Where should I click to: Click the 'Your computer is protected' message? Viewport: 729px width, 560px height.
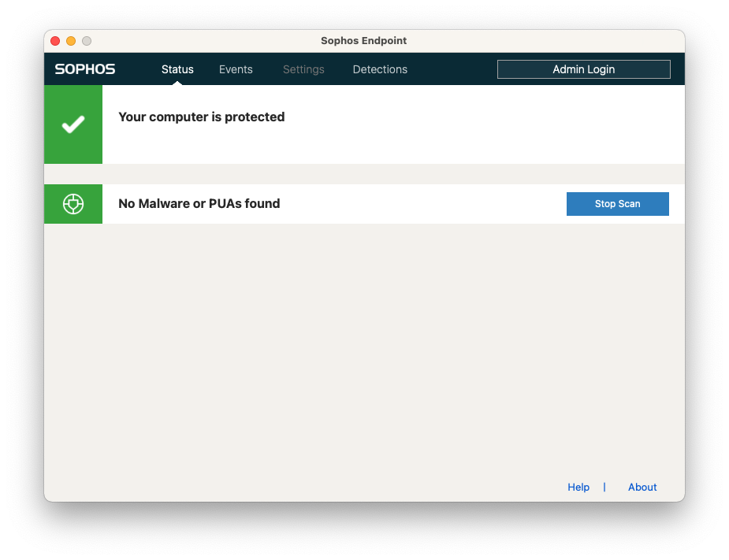201,117
